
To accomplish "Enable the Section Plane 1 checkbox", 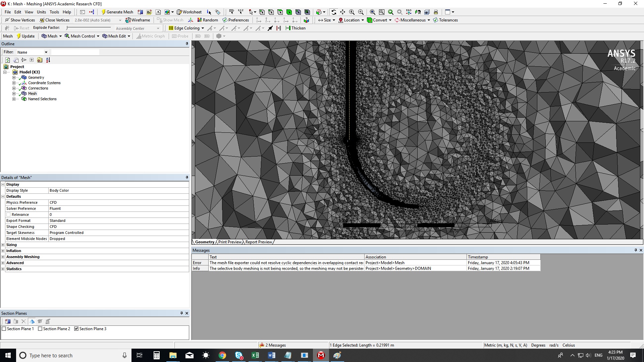I will (x=4, y=329).
